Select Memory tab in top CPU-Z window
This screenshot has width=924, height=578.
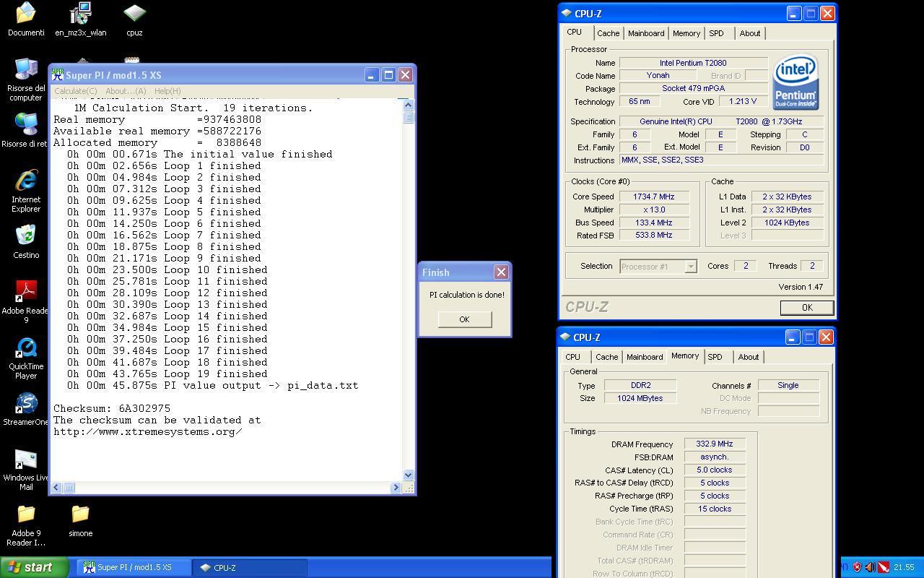coord(687,33)
